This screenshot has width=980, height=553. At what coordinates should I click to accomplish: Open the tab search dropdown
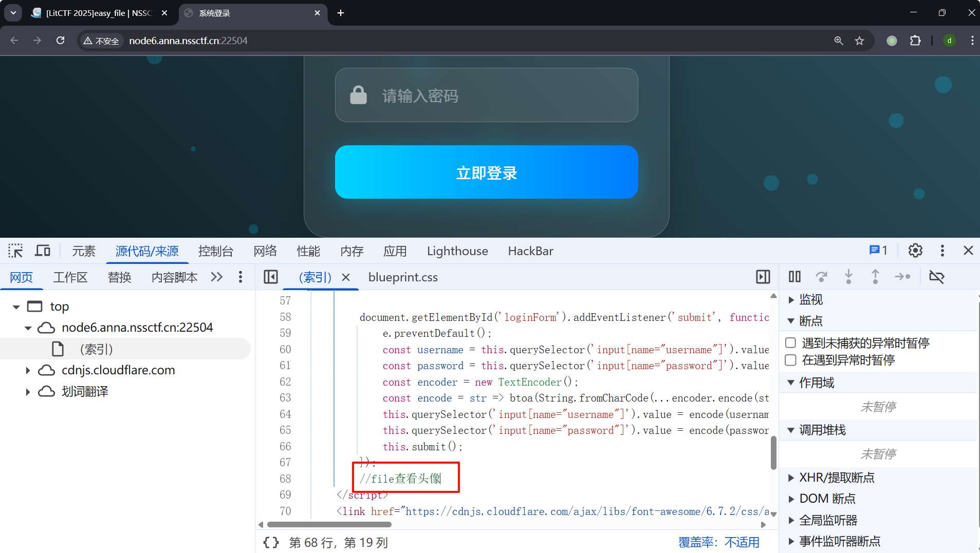point(13,13)
